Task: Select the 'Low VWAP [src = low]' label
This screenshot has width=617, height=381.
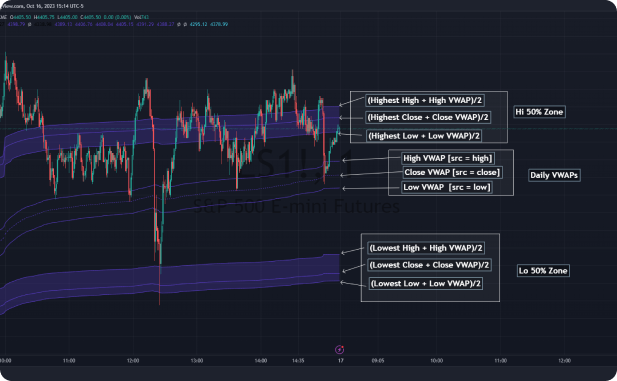Action: click(x=447, y=187)
